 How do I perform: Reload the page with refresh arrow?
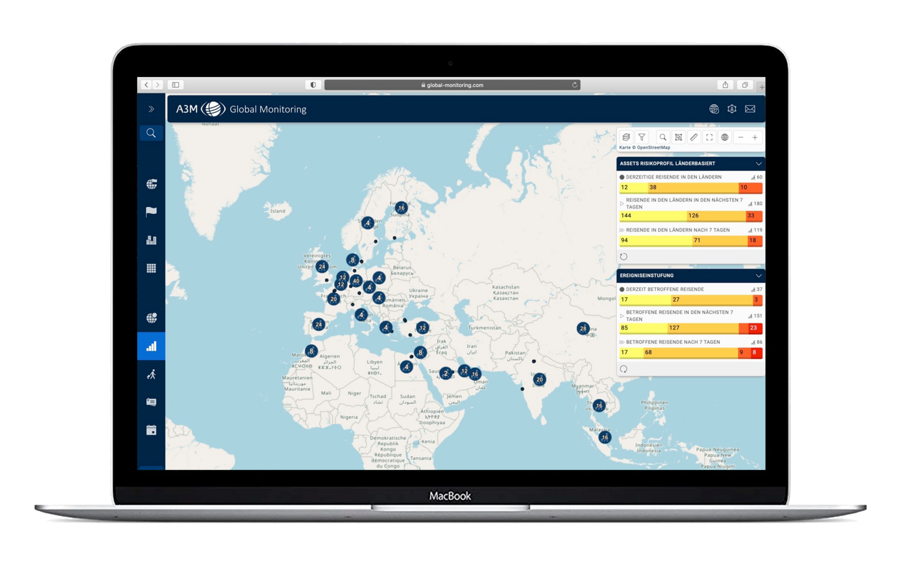point(574,85)
